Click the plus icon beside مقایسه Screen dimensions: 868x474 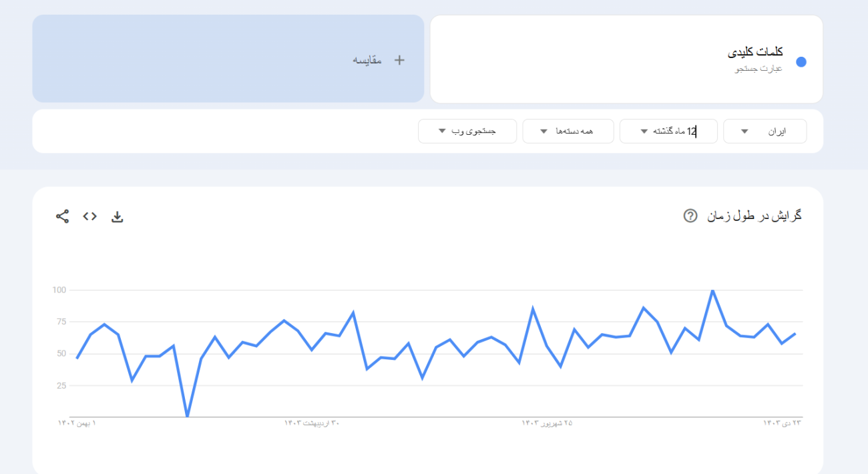click(x=399, y=60)
